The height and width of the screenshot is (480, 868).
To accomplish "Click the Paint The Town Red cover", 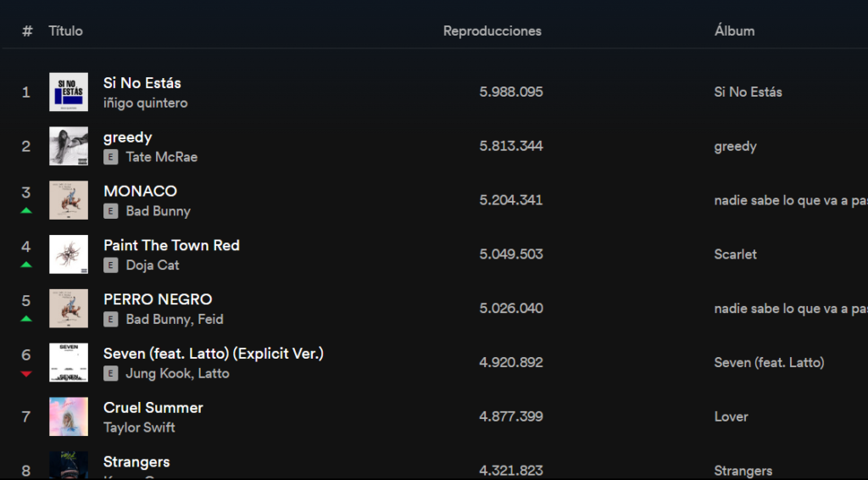I will tap(69, 254).
